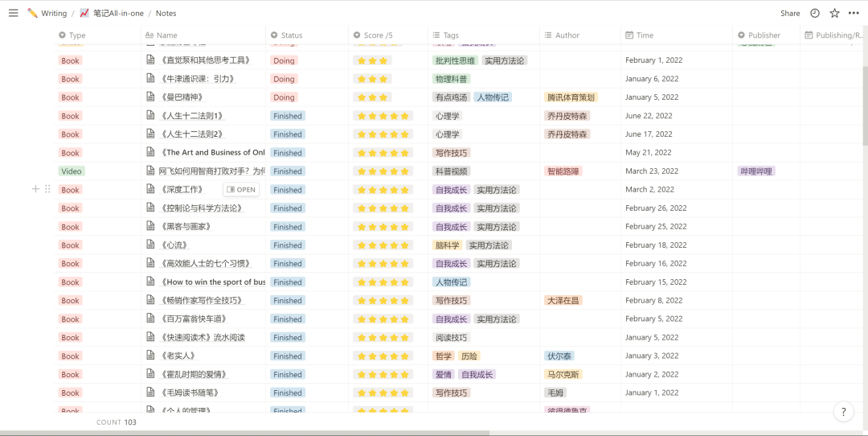Click the horizontal scrollbar at bottom
This screenshot has height=436, width=868.
pyautogui.click(x=244, y=433)
